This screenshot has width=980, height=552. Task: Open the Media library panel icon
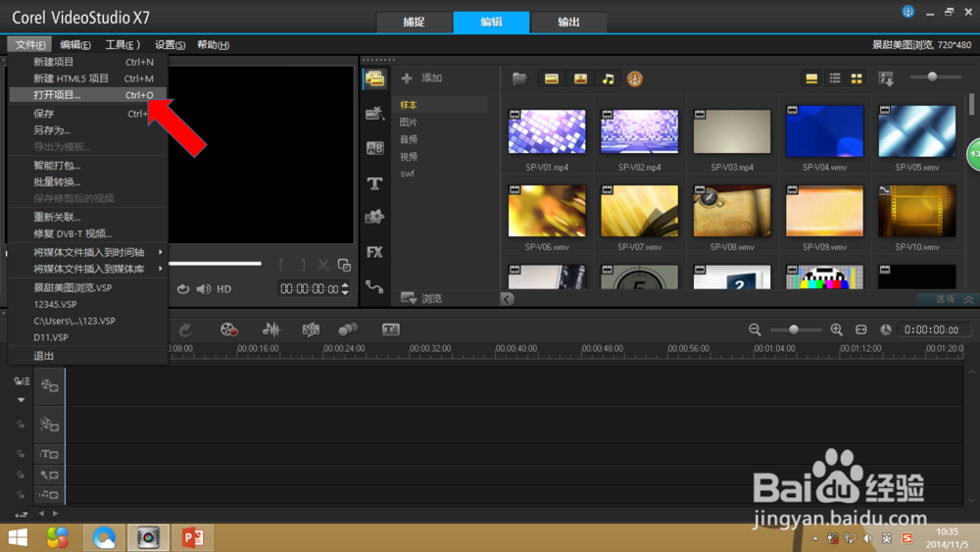click(375, 78)
